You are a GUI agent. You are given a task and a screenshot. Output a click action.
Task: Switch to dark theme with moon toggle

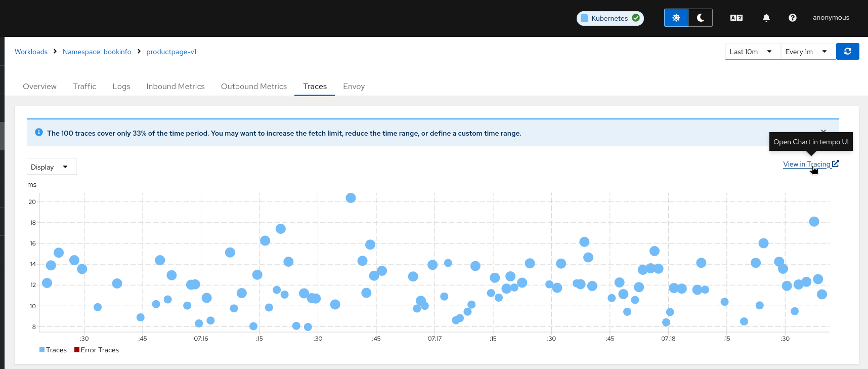click(700, 18)
